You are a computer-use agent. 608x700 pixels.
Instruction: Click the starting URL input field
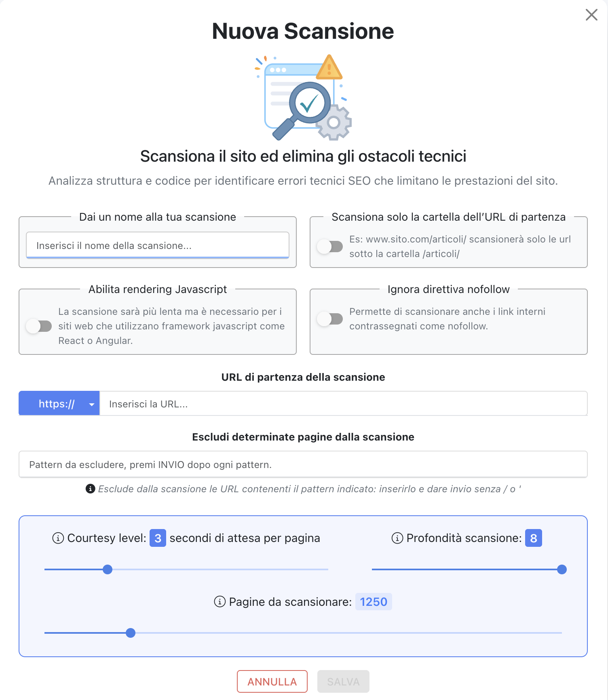[344, 404]
